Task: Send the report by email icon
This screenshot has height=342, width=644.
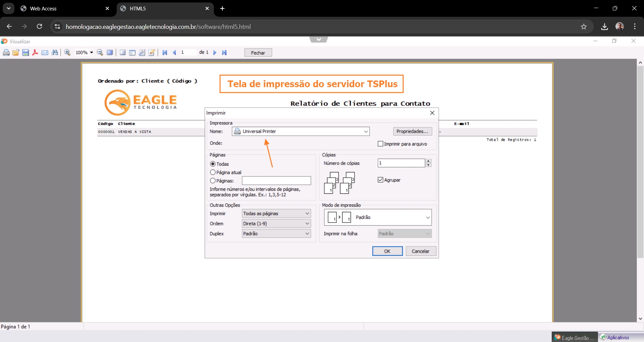Action: [x=45, y=53]
